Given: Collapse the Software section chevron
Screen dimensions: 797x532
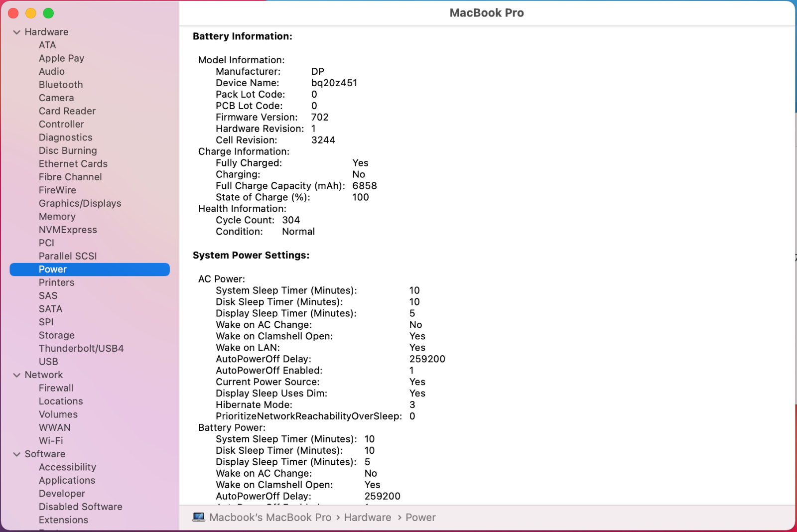Looking at the screenshot, I should (16, 454).
